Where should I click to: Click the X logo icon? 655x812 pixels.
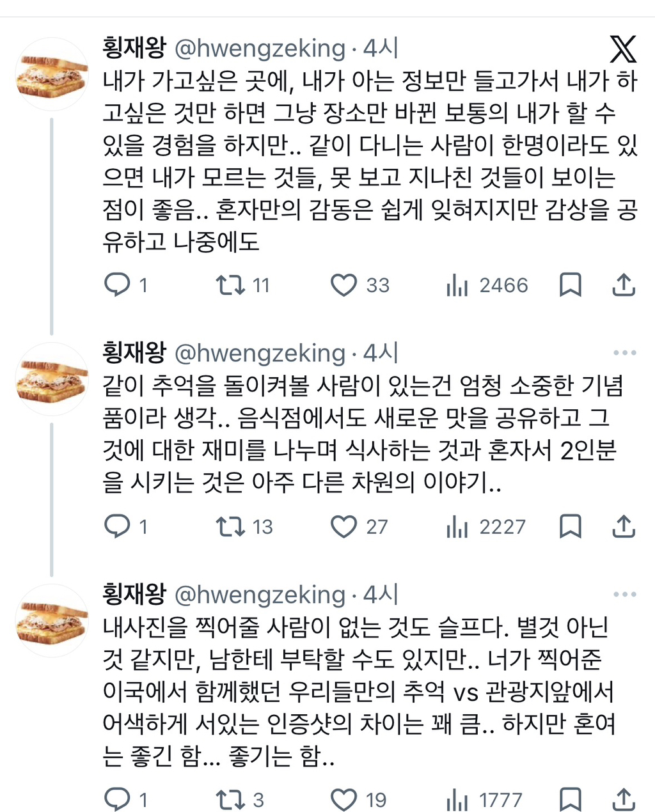(622, 49)
